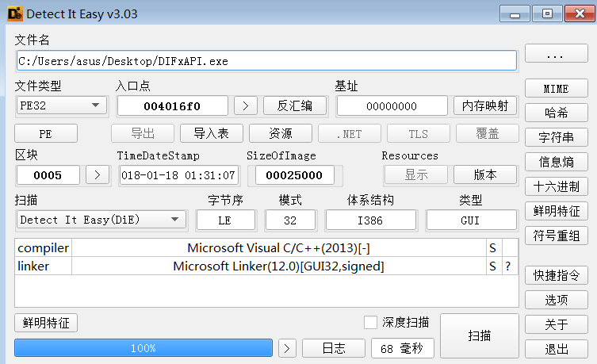Click the SizeOfImage field 00025000
This screenshot has width=597, height=364.
(295, 174)
